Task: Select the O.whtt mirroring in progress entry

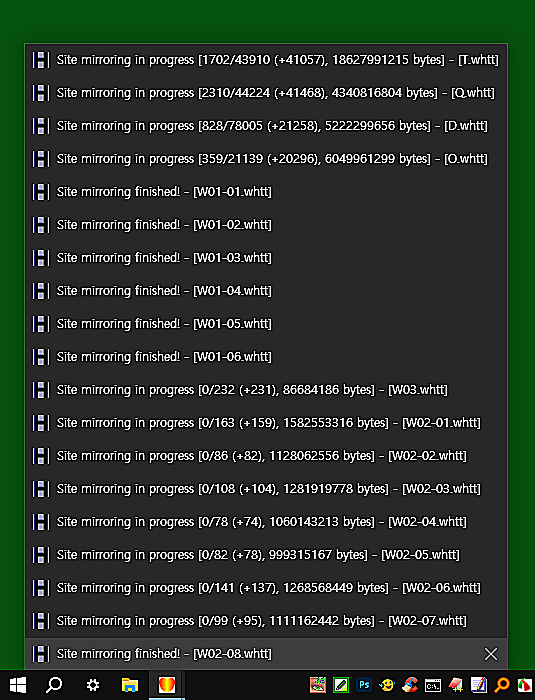Action: [x=266, y=159]
